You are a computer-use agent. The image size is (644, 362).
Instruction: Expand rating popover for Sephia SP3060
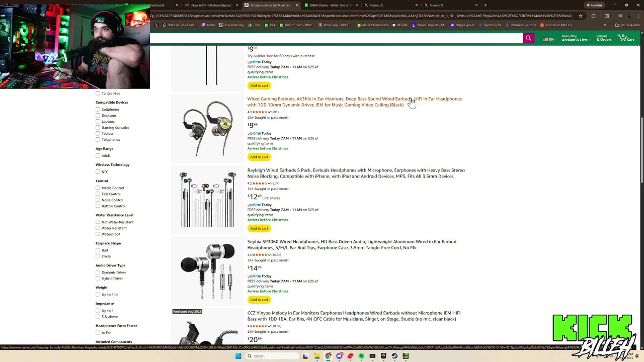point(270,254)
